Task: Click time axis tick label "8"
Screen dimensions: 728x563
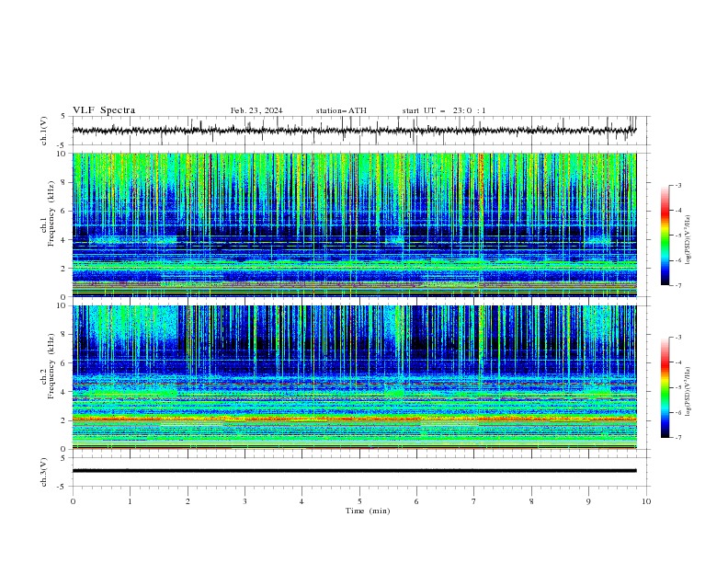Action: [x=531, y=501]
